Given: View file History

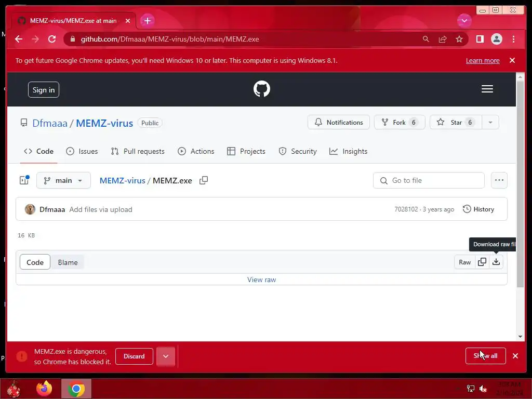Looking at the screenshot, I should coord(478,209).
